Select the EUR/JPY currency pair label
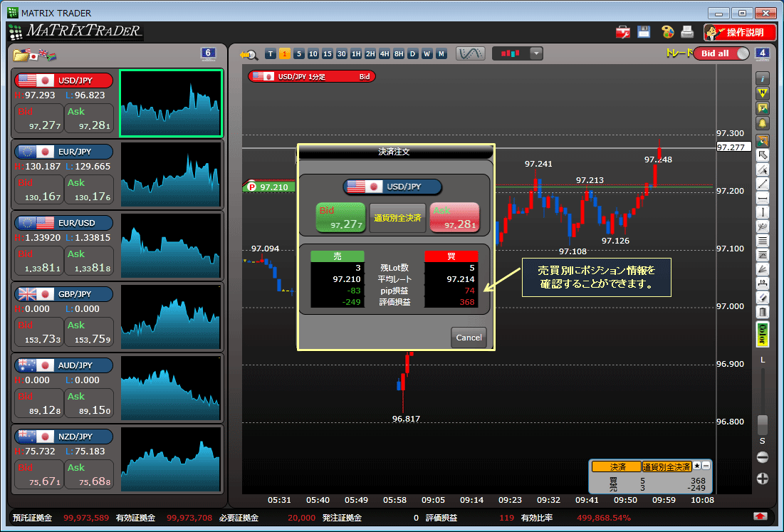This screenshot has width=784, height=532. click(x=63, y=152)
